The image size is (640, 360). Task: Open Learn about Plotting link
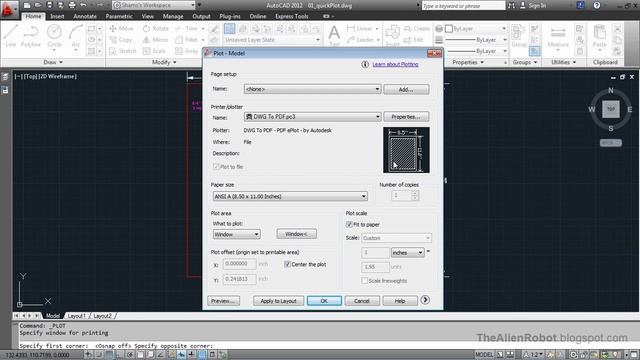pos(395,64)
